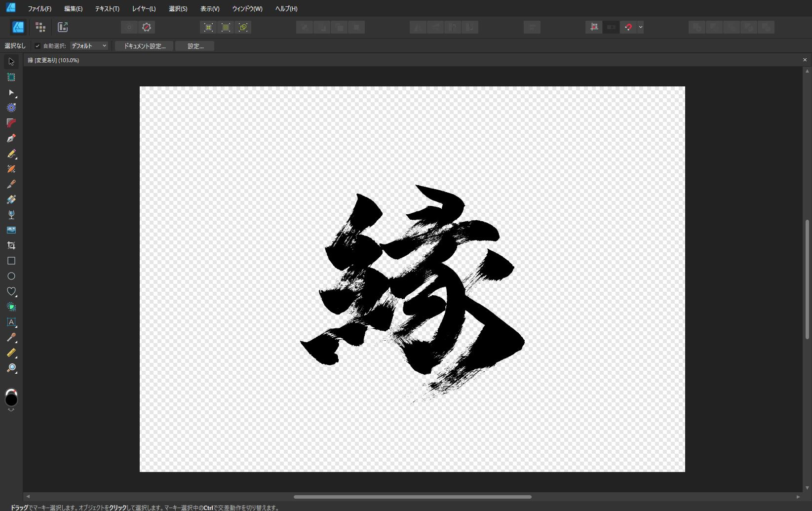
Task: Select the Pen tool
Action: tap(11, 138)
